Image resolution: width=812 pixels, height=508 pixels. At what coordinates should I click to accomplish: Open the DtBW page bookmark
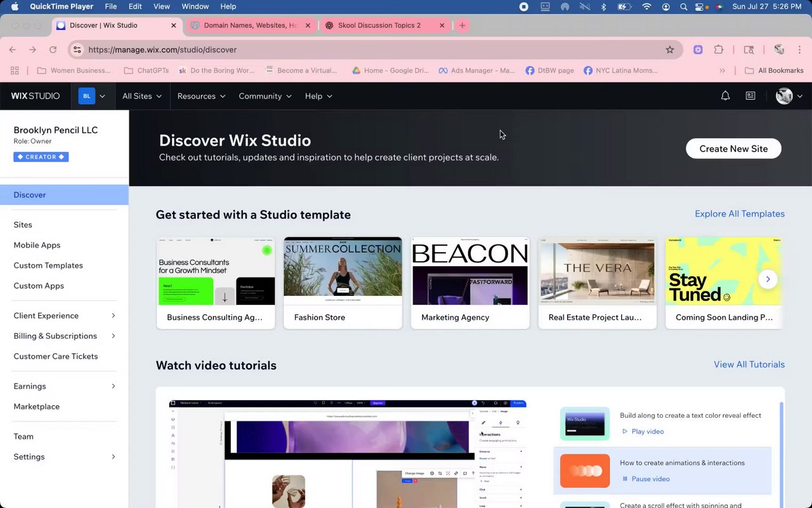[x=549, y=70]
